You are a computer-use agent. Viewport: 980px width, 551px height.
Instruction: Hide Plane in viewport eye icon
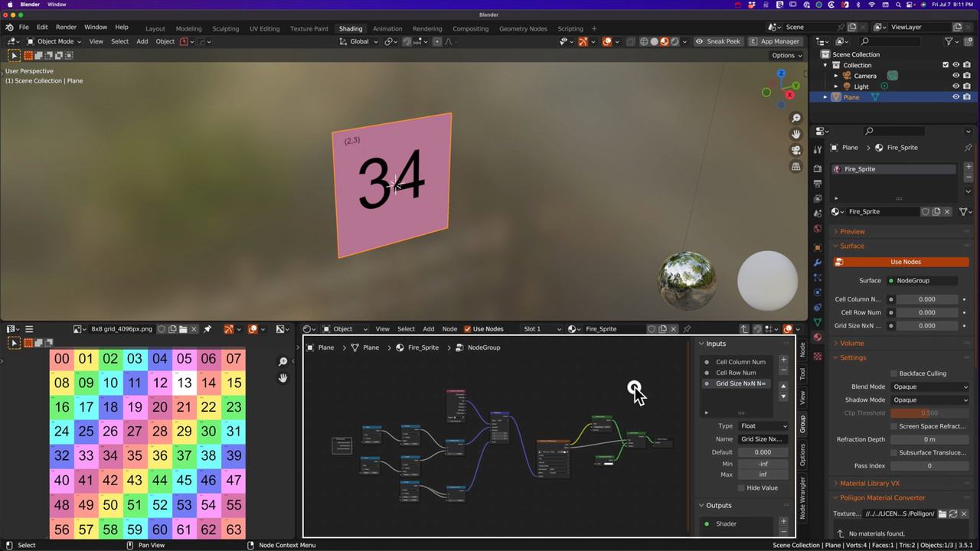955,97
